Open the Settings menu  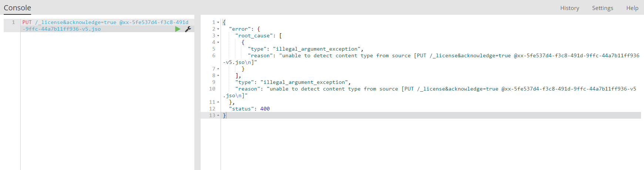pos(603,8)
